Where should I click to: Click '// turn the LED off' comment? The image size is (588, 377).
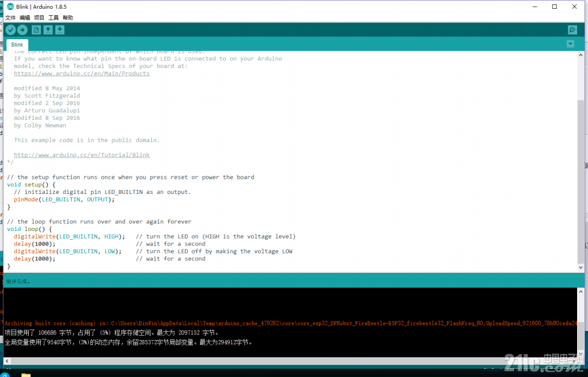coord(214,251)
